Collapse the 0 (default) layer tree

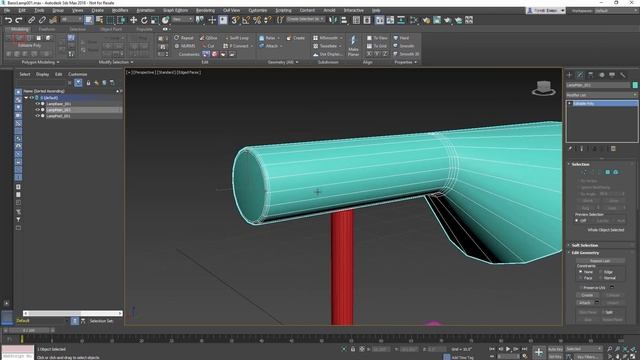[26, 98]
